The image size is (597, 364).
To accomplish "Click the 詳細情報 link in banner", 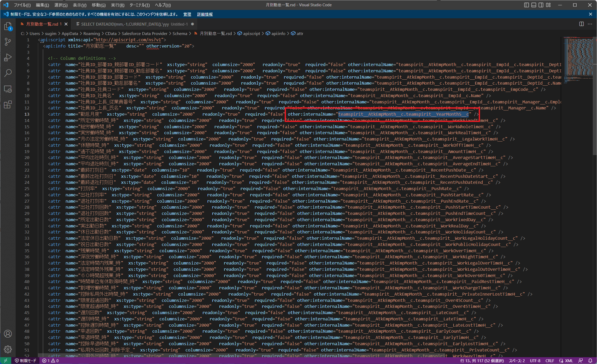I will point(205,14).
